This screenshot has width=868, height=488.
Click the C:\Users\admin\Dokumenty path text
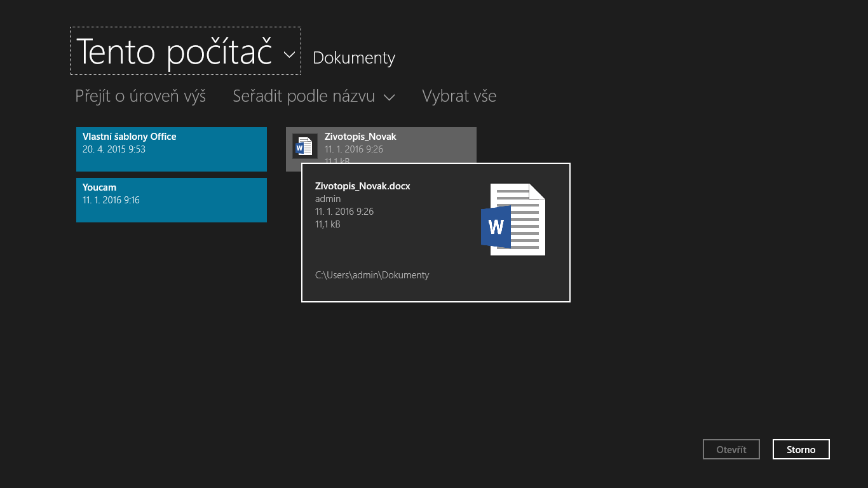pos(372,275)
